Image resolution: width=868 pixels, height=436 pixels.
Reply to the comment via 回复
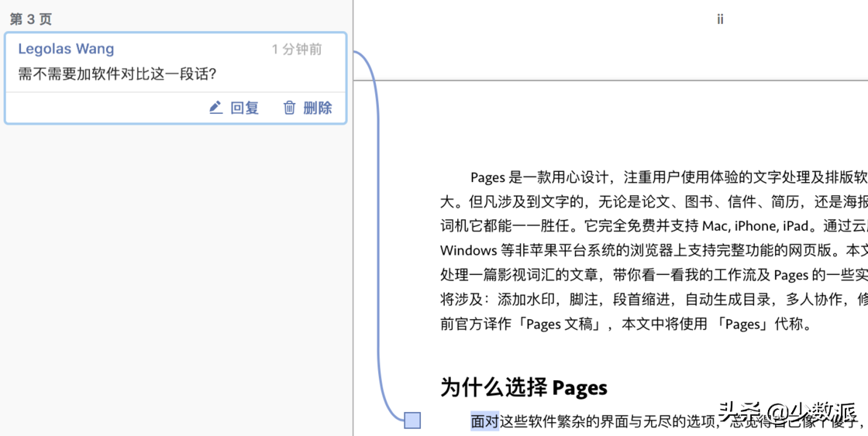pyautogui.click(x=245, y=108)
